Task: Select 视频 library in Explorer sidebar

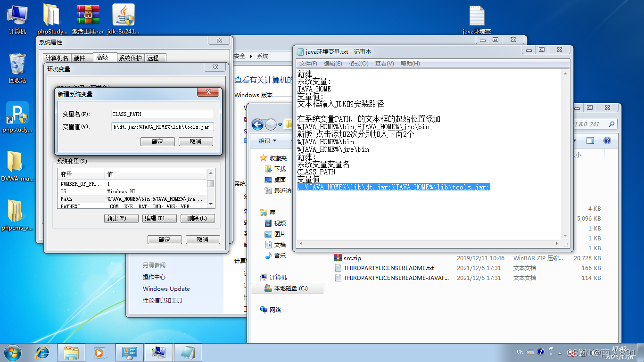Action: pos(275,223)
